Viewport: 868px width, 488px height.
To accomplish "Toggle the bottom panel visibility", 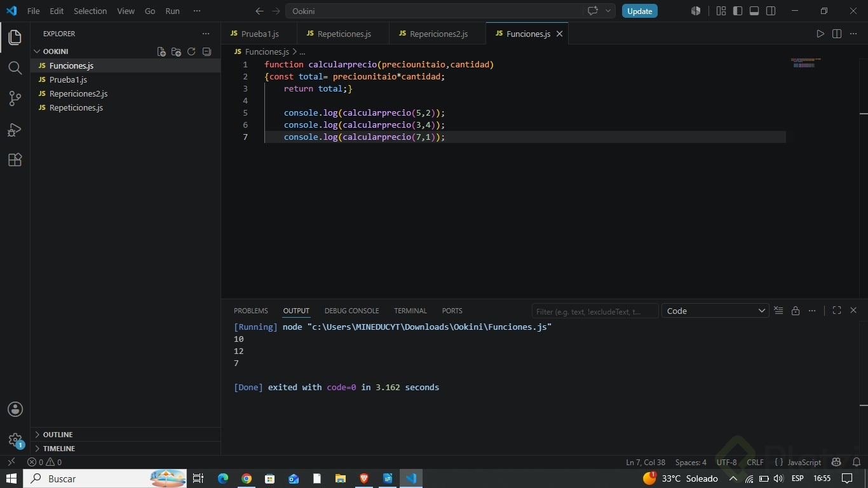I will coord(754,11).
